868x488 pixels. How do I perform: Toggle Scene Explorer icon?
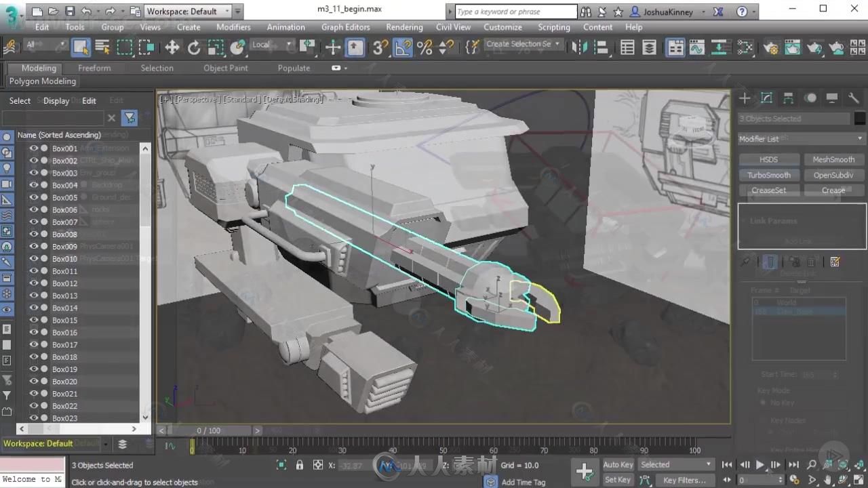627,47
